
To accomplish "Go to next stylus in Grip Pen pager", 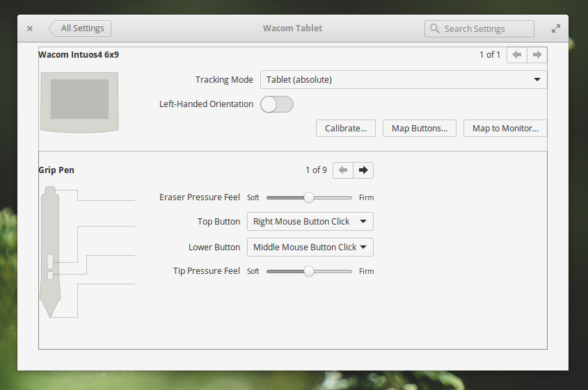I will [363, 170].
